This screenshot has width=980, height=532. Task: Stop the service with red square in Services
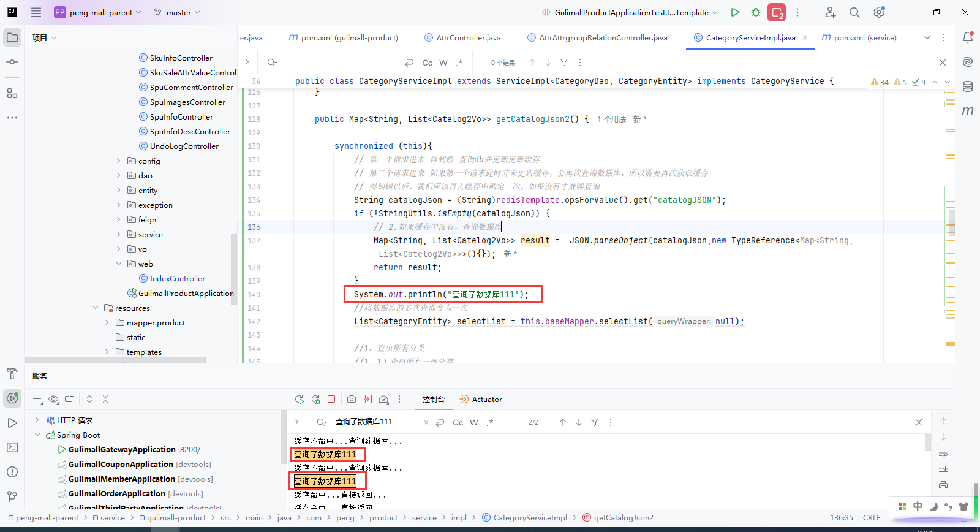click(331, 399)
